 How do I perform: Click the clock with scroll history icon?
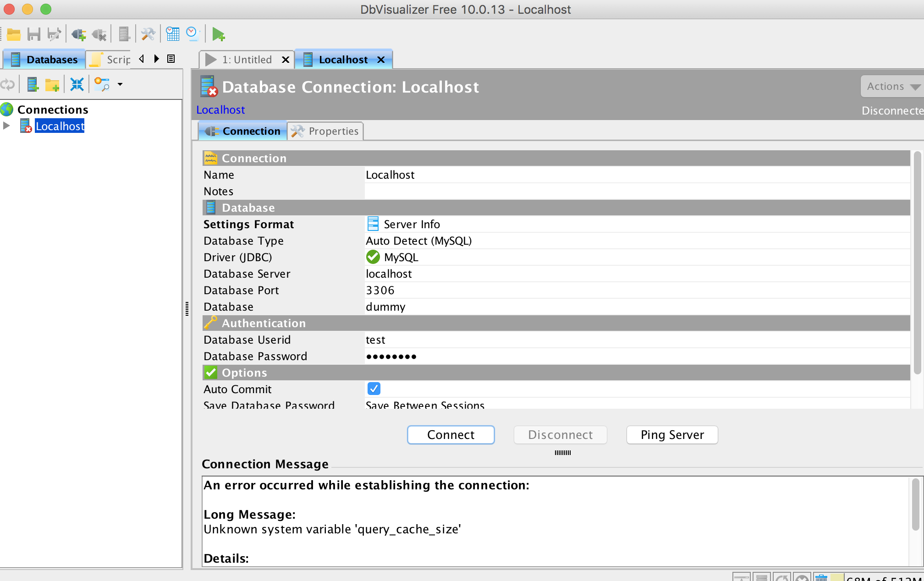[x=192, y=34]
